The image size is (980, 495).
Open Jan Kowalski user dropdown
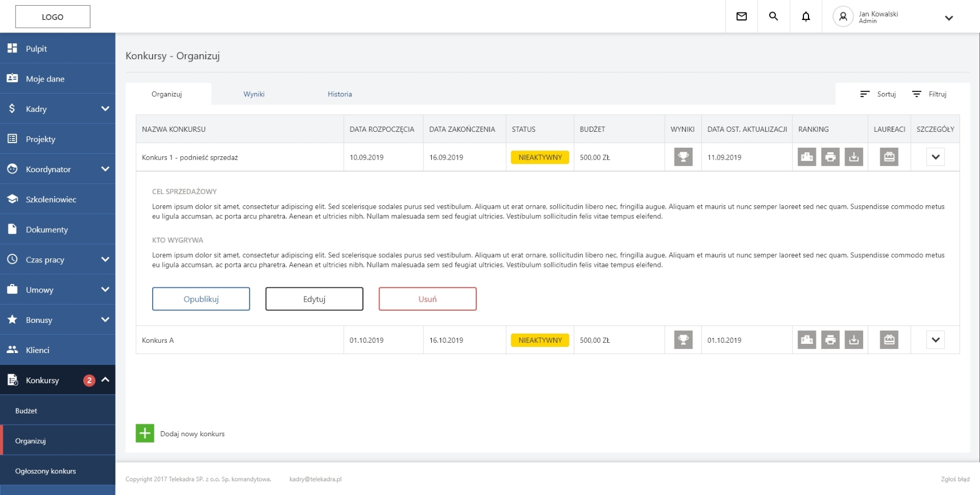(x=949, y=18)
